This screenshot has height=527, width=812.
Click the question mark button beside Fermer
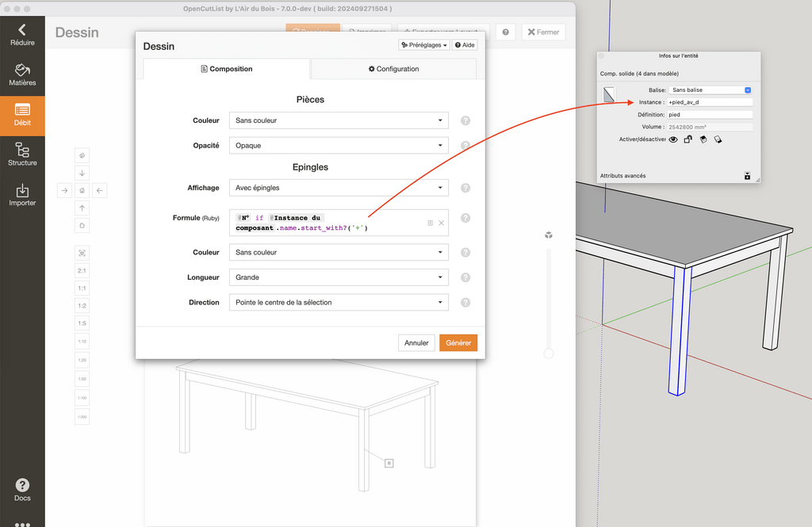505,32
